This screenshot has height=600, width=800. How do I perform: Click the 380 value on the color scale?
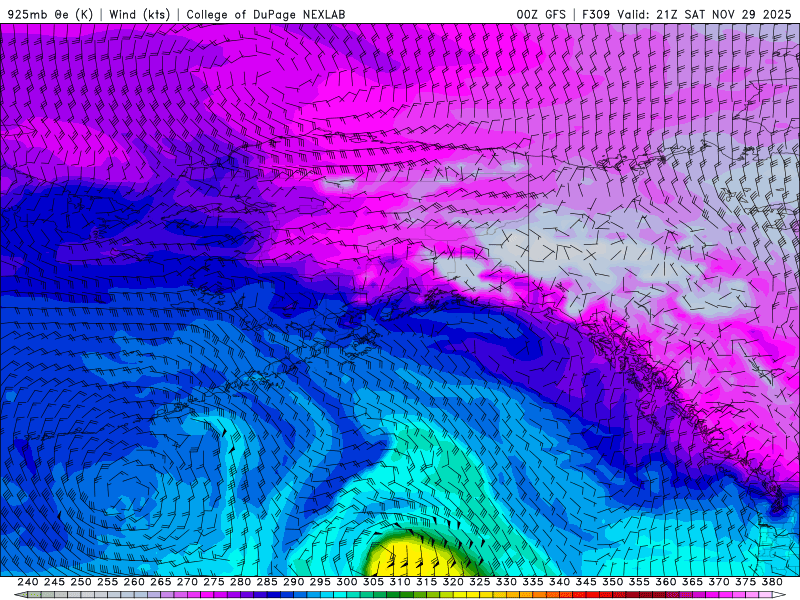click(772, 582)
